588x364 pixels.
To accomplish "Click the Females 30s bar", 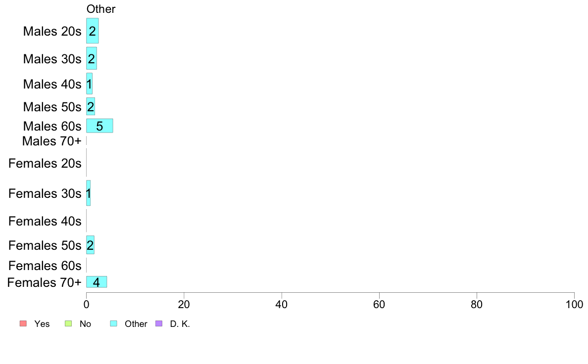I will click(88, 193).
